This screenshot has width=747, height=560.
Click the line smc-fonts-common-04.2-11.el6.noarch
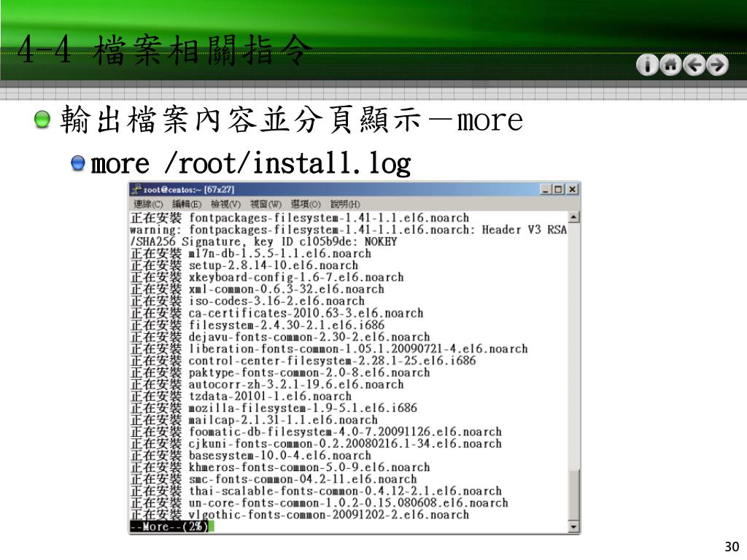coord(274,479)
